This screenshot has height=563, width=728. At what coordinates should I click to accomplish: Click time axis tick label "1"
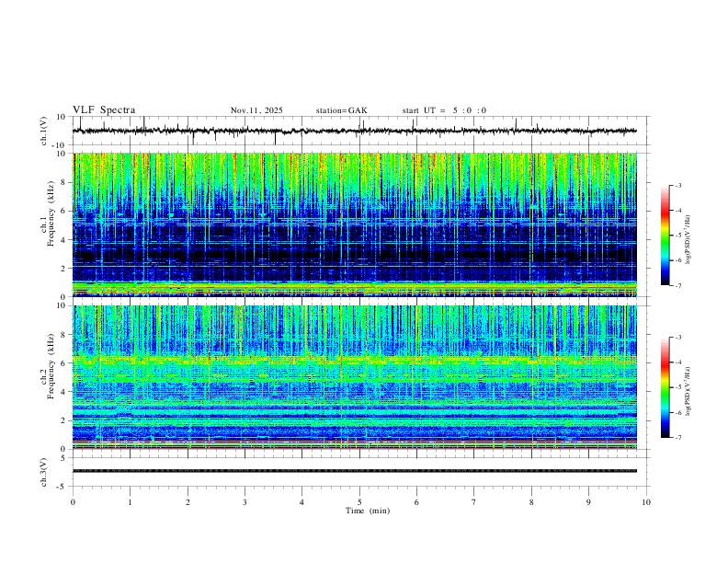[130, 502]
